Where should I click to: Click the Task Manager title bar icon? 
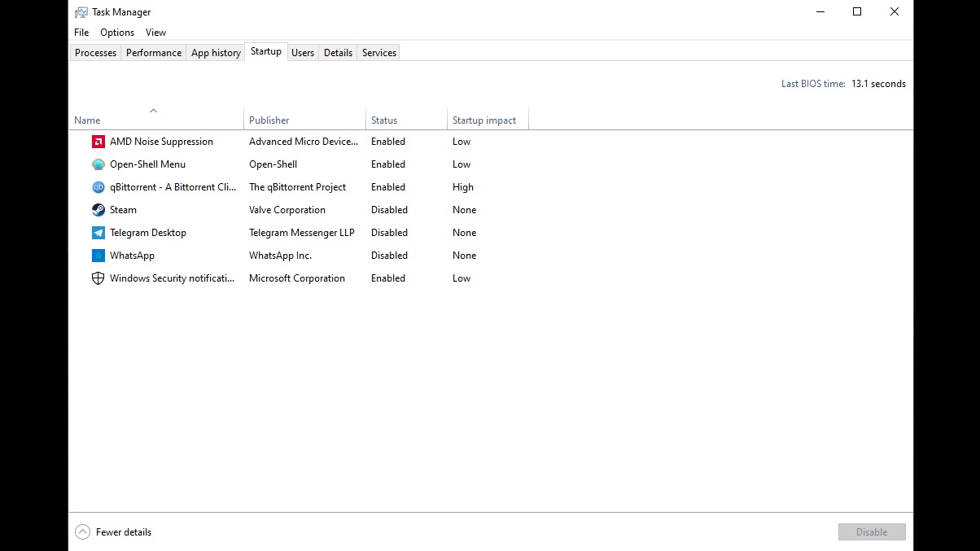click(x=81, y=12)
